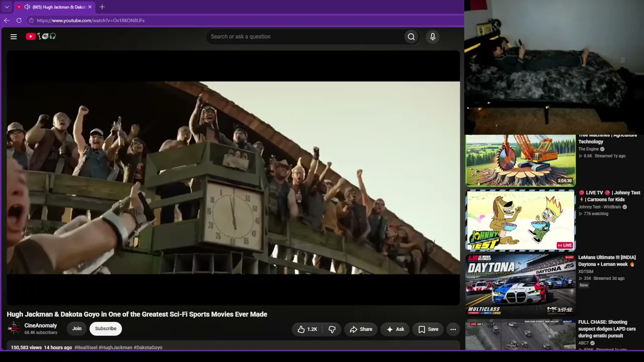Visit The Engine channel name
This screenshot has width=644, height=362.
[x=589, y=149]
